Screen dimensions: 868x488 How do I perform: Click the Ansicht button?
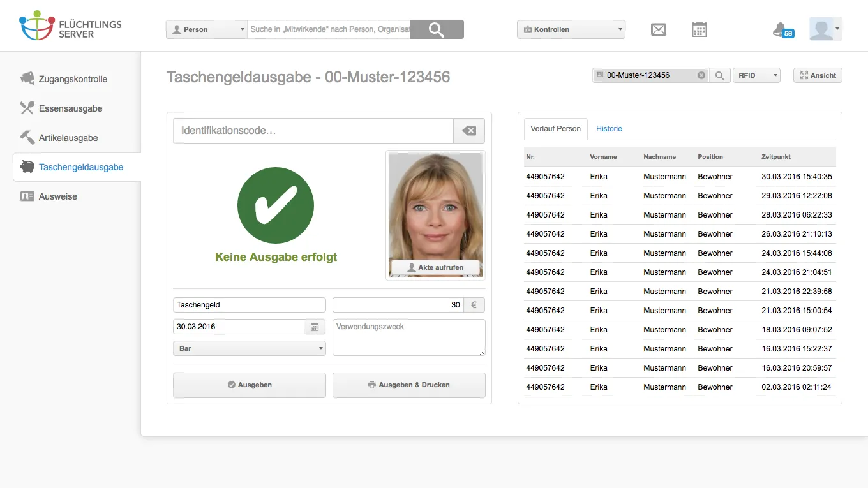818,75
